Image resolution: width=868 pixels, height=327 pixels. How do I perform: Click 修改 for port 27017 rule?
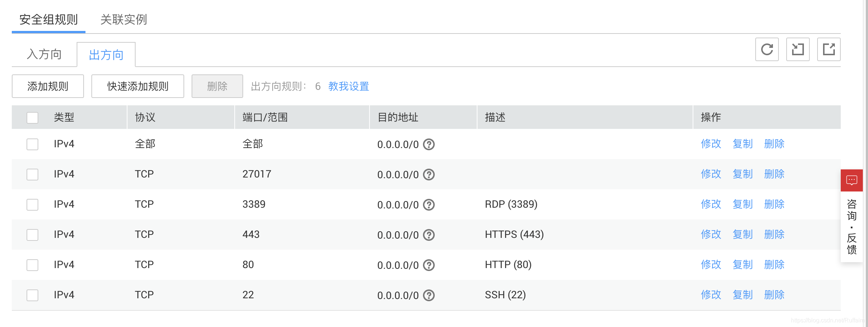tap(711, 174)
